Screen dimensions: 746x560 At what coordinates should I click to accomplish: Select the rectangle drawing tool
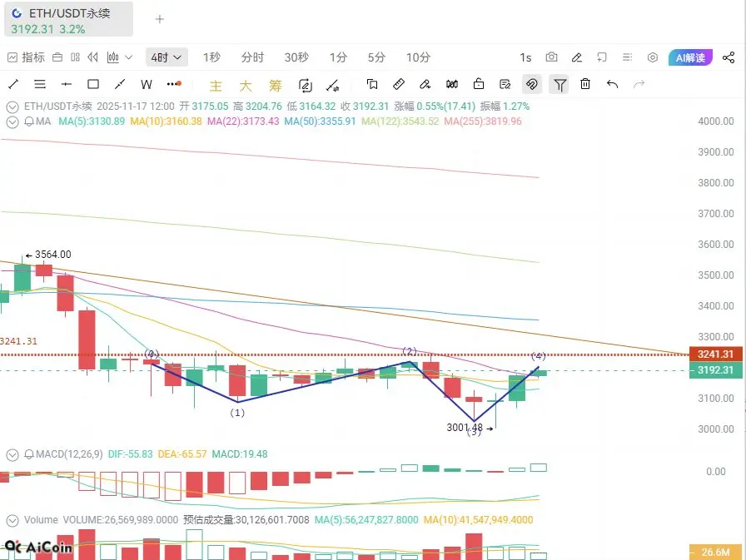[x=93, y=85]
